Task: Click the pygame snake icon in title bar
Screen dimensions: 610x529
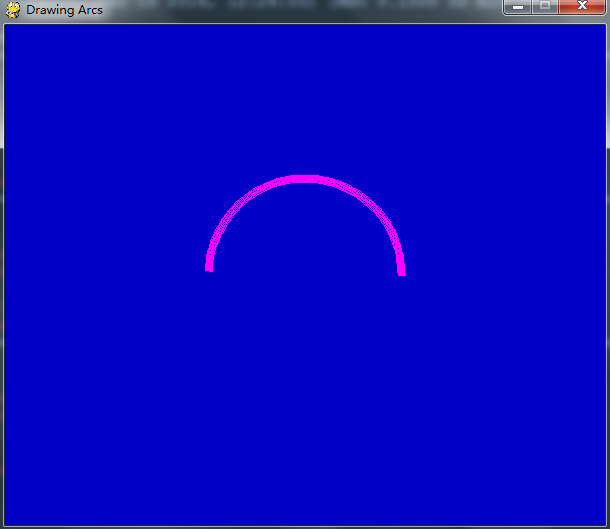Action: [x=13, y=10]
